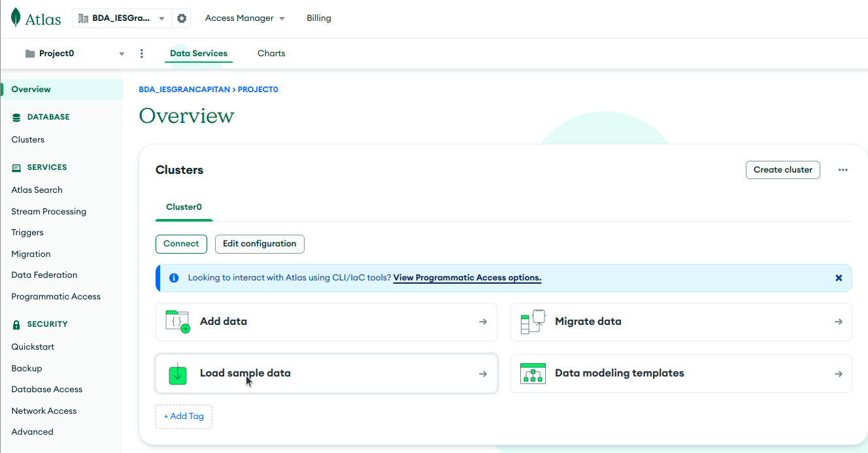Click the Project0 folder icon
The image size is (868, 453).
pyautogui.click(x=30, y=54)
